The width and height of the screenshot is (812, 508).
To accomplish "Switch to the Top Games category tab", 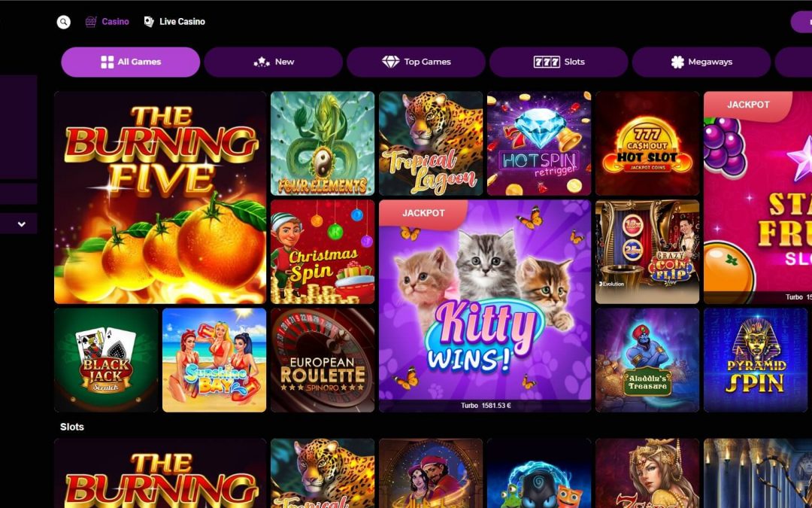I will click(416, 62).
